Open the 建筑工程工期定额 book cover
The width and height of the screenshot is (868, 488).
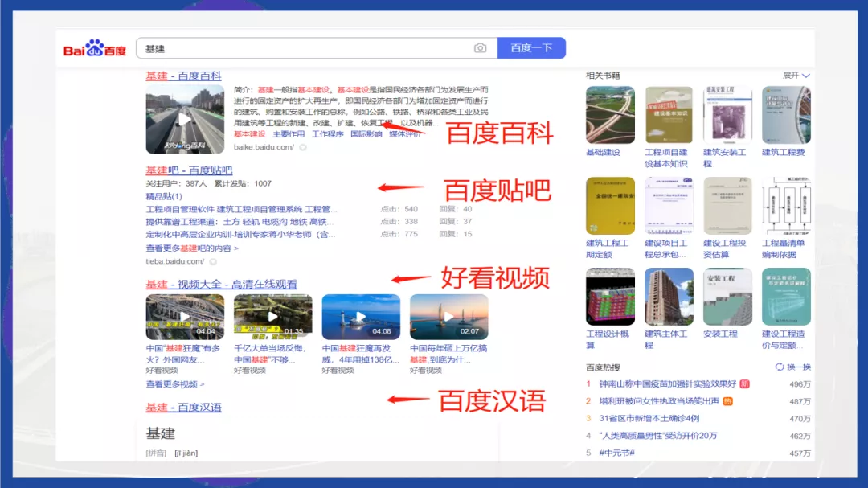(x=610, y=206)
